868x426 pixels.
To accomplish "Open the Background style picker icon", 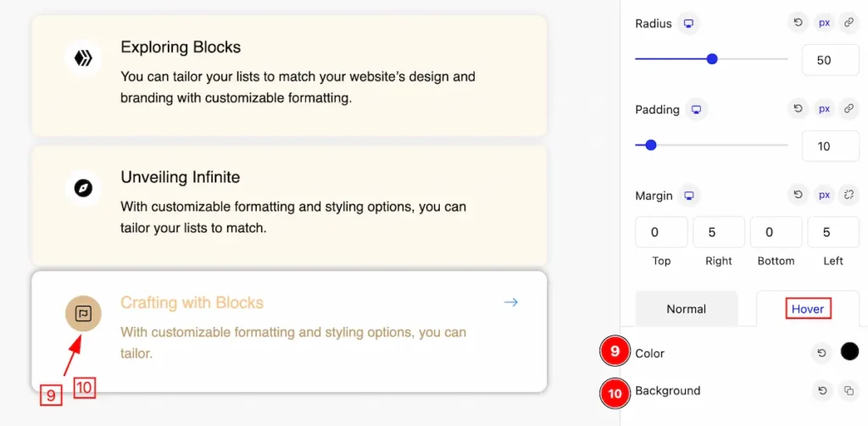I will pyautogui.click(x=849, y=390).
